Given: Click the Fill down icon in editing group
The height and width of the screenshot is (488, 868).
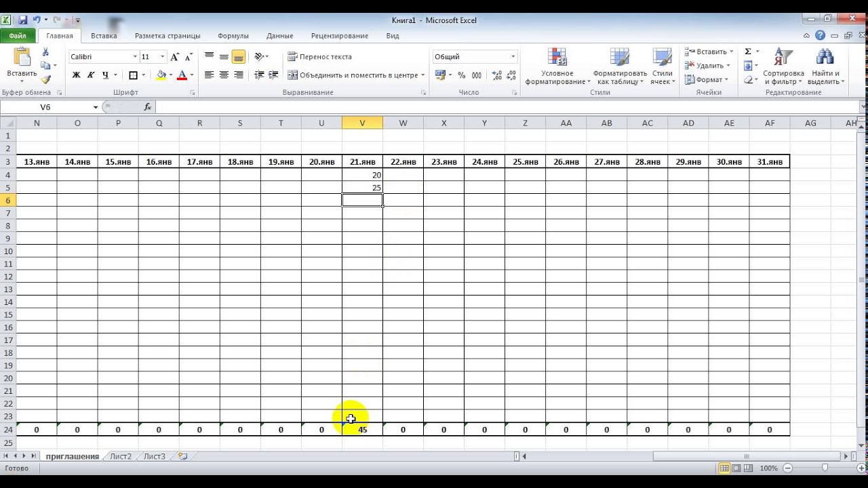Looking at the screenshot, I should (x=748, y=66).
